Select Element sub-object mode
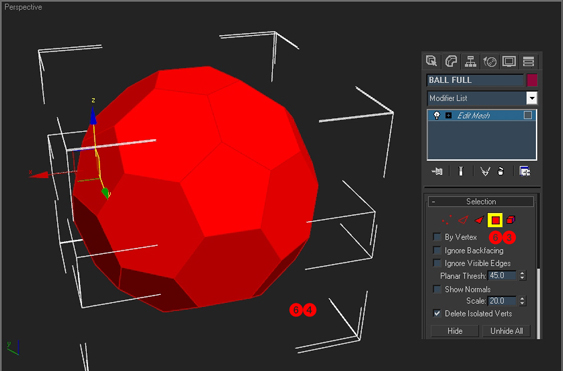This screenshot has height=371, width=563. tap(511, 219)
